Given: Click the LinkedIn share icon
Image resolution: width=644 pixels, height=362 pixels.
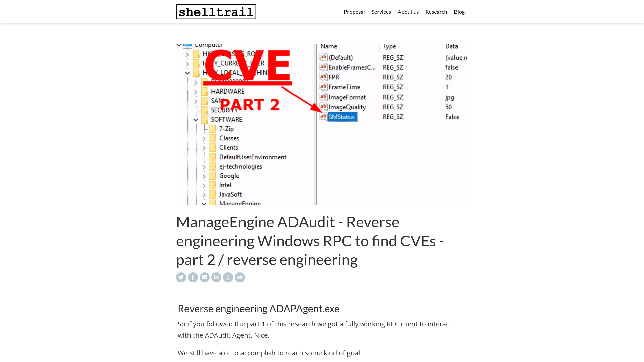Looking at the screenshot, I should 216,277.
